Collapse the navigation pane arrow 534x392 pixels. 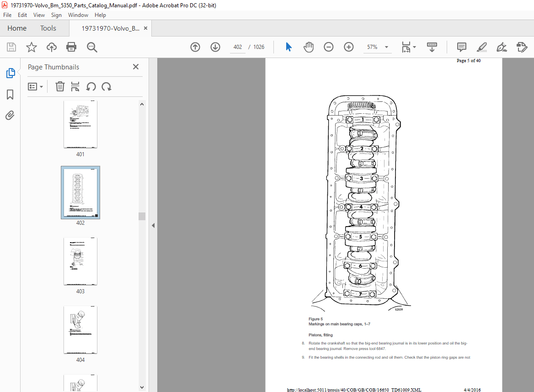[153, 225]
